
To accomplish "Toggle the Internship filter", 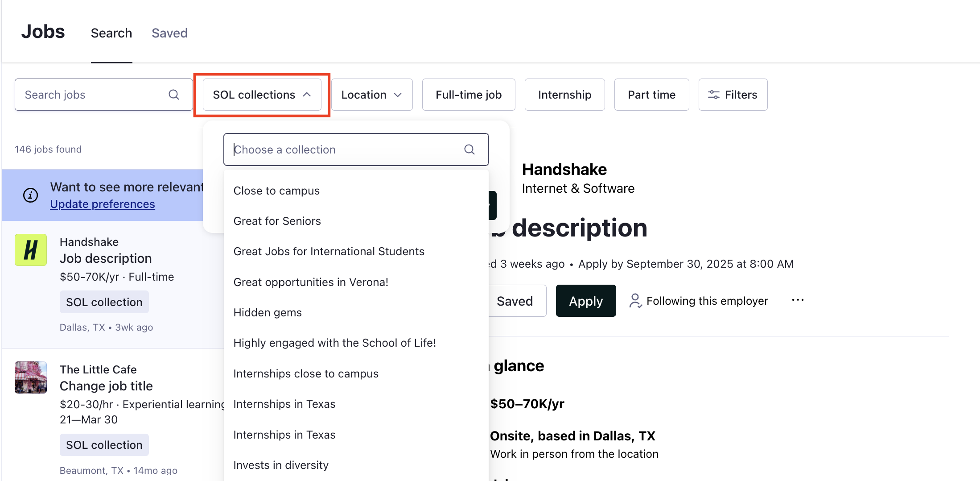I will coord(564,95).
